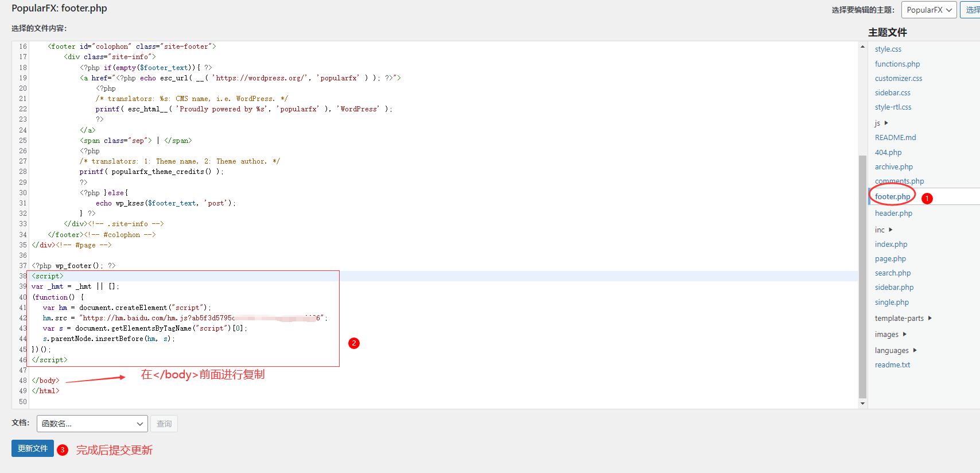Expand the template-parts folder

coord(903,318)
